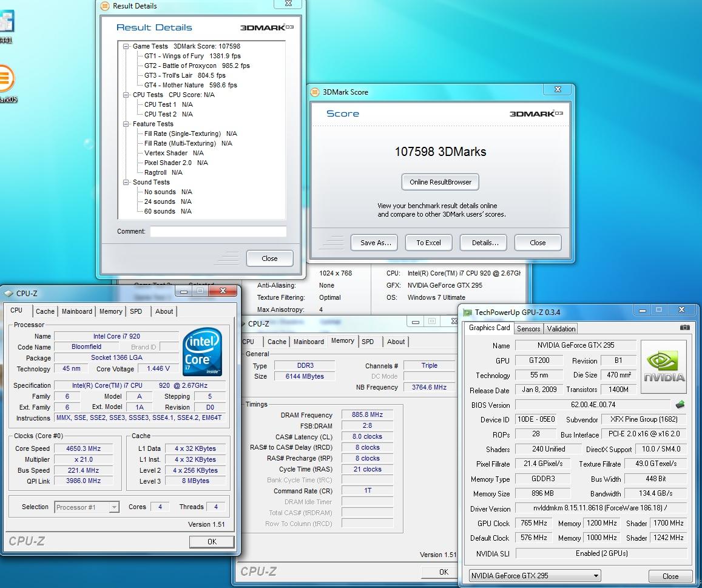
Task: Select the Pixel Shader 2.0 tree row
Action: tap(176, 163)
